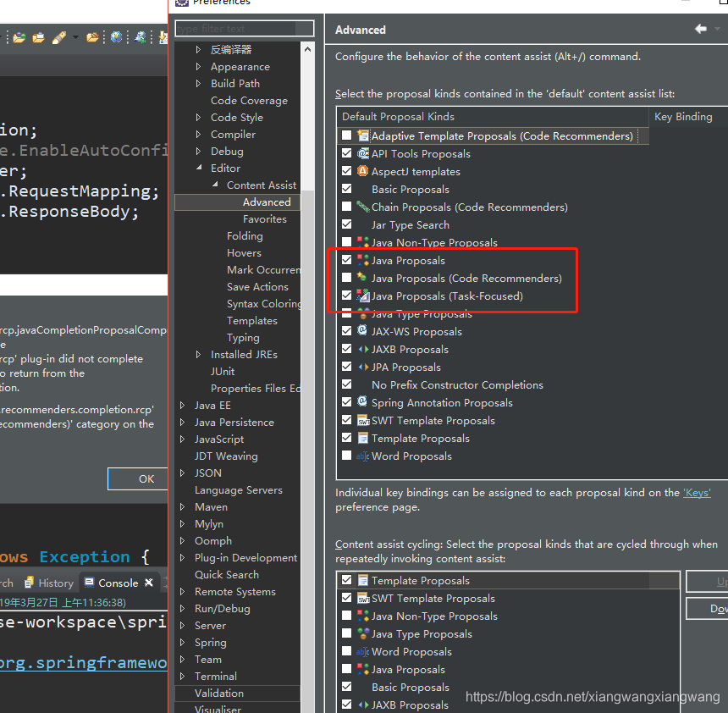This screenshot has height=713, width=728.
Task: Uncheck API Tools Proposals
Action: [x=347, y=153]
